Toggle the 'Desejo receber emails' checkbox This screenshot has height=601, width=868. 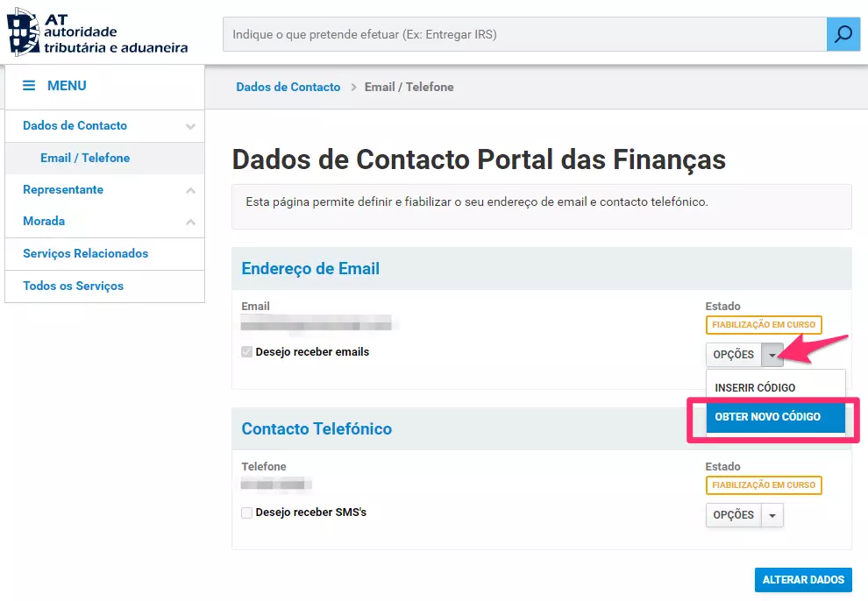(x=247, y=351)
